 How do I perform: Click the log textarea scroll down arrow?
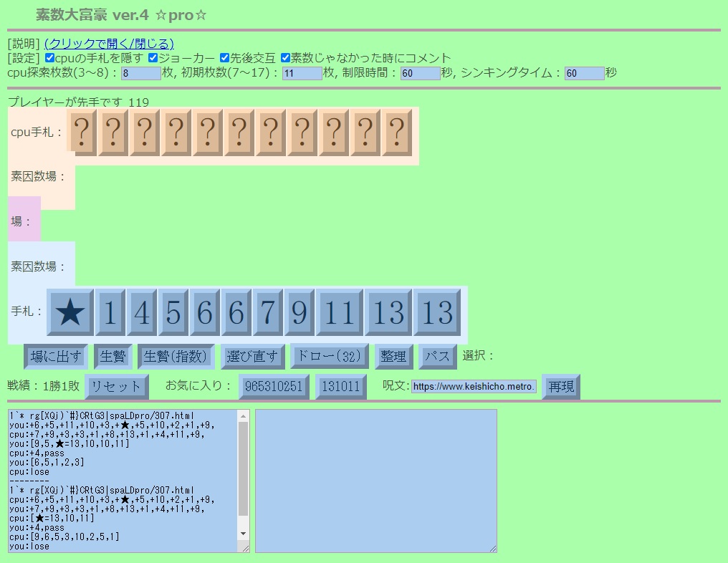click(244, 534)
